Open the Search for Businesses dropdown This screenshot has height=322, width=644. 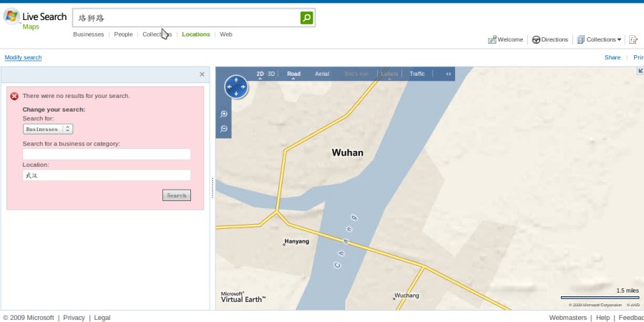click(48, 129)
